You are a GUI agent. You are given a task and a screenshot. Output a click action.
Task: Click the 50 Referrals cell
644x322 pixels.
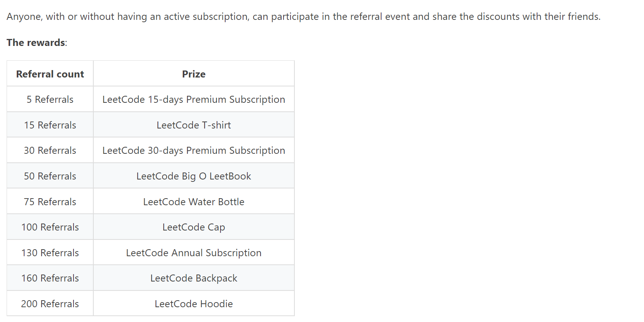(x=50, y=176)
